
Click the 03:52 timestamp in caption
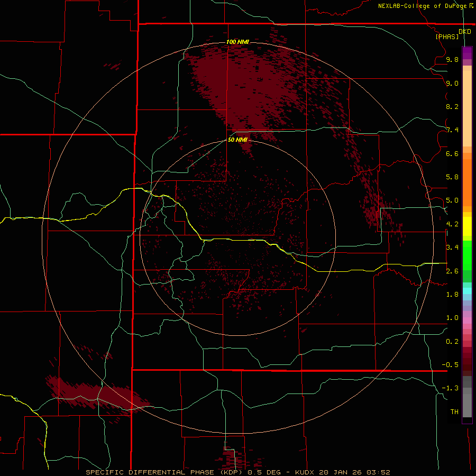point(378,472)
